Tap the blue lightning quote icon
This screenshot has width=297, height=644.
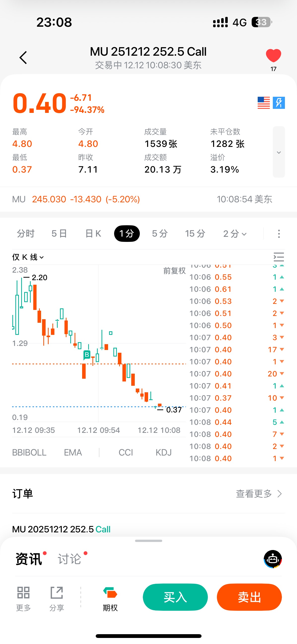279,103
